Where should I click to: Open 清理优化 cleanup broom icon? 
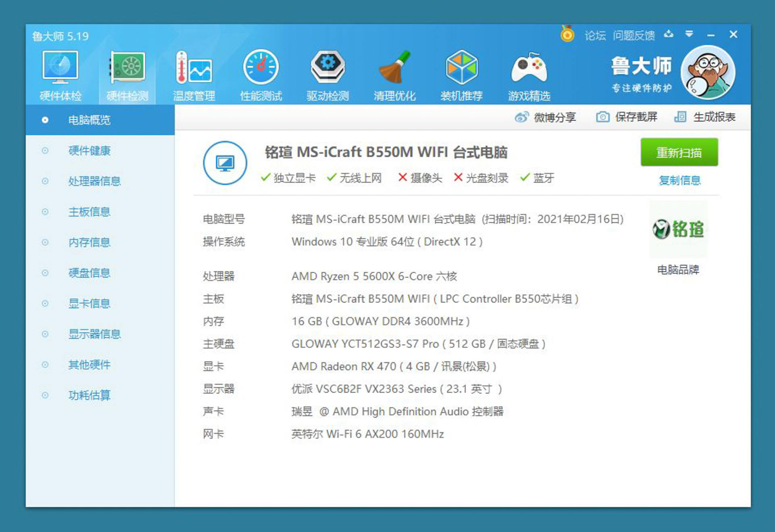tap(394, 67)
